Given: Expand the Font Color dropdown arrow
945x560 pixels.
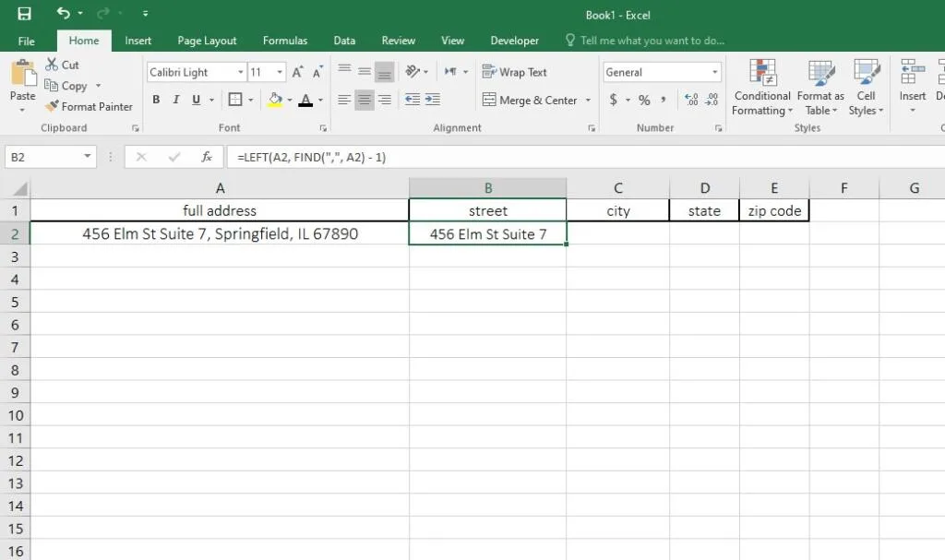Looking at the screenshot, I should click(320, 100).
